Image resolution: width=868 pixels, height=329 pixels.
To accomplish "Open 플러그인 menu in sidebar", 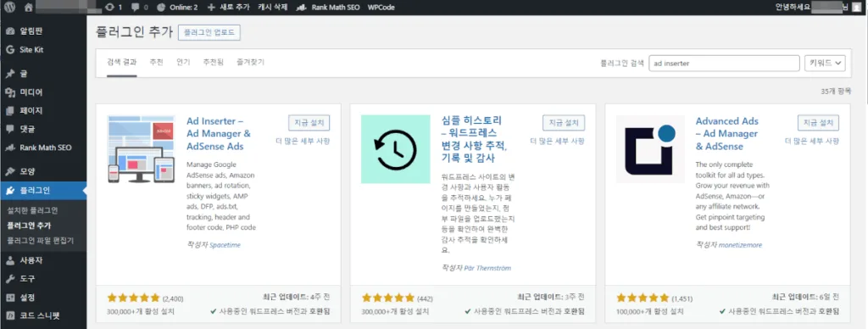I will [43, 191].
